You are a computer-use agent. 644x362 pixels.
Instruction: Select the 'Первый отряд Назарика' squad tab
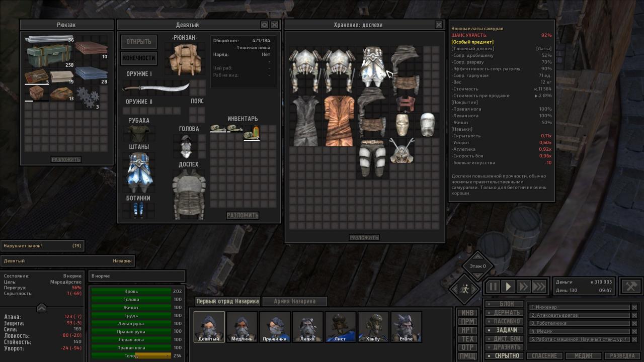228,301
